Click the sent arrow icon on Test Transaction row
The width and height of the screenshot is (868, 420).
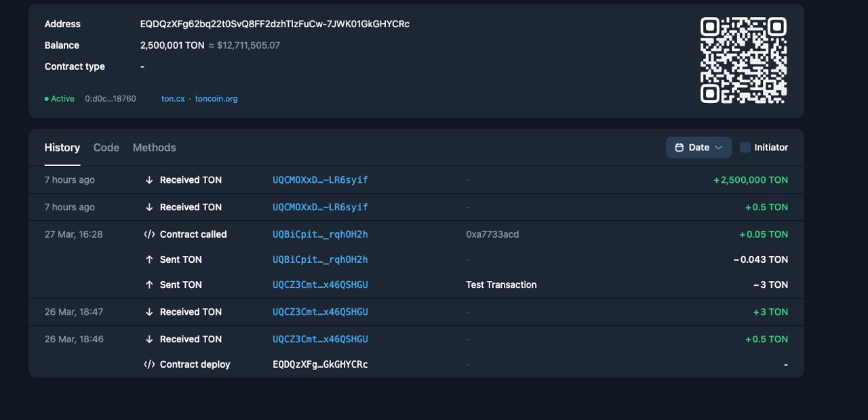click(x=149, y=285)
